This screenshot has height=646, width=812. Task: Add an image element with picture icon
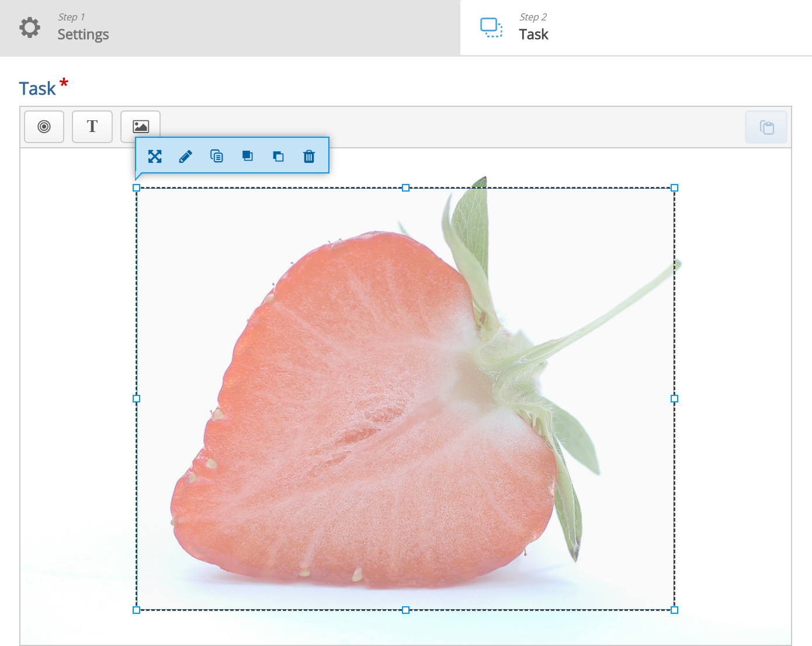tap(141, 126)
